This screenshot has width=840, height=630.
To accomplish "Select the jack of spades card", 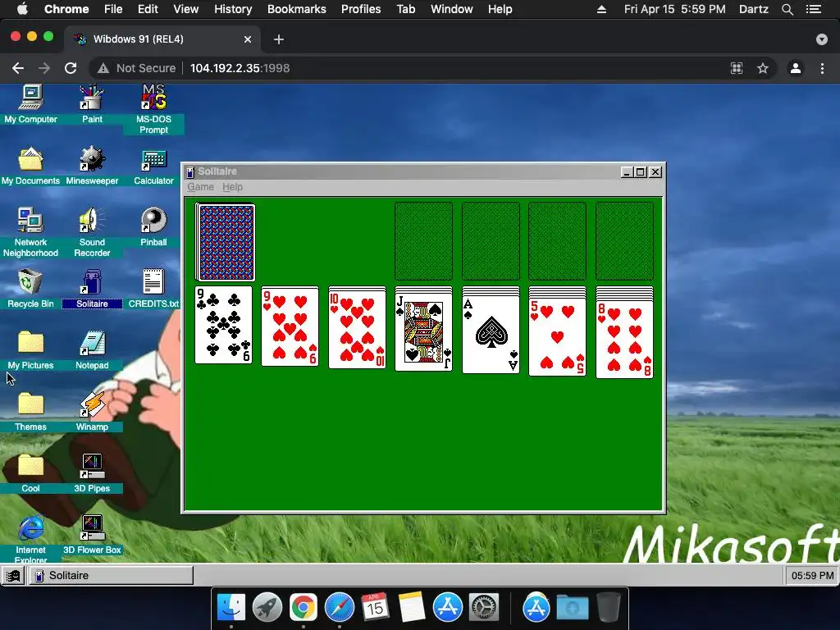I will point(423,333).
